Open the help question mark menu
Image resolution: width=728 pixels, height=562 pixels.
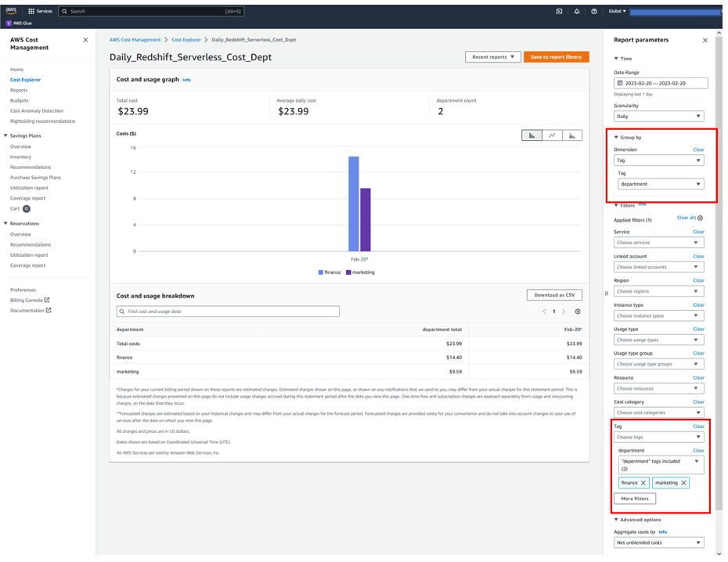point(594,11)
